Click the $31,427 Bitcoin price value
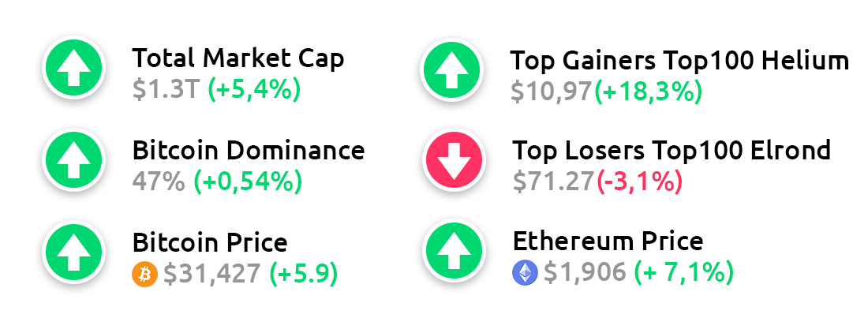 (212, 274)
